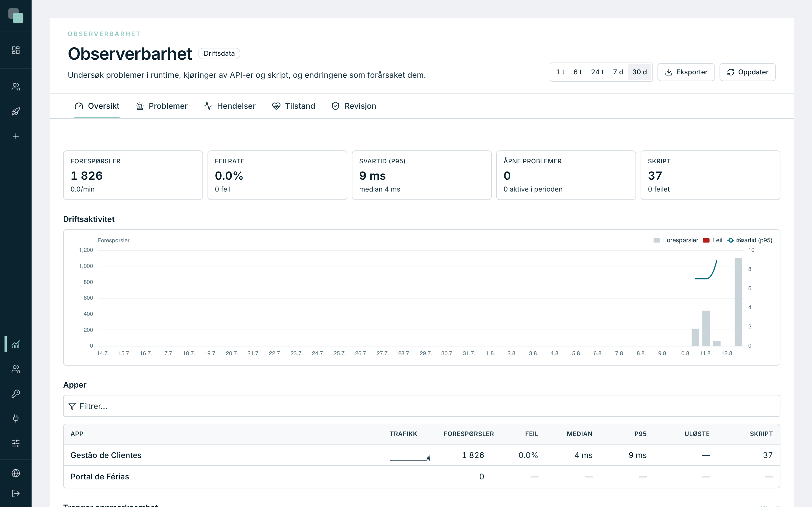
Task: Click the plus icon in sidebar
Action: tap(16, 137)
